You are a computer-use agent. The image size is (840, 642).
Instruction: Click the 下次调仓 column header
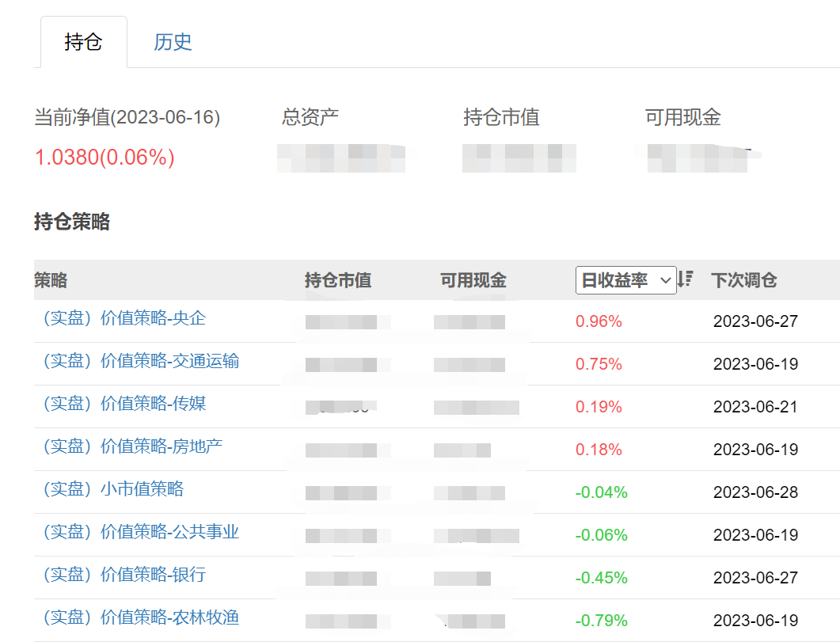743,280
